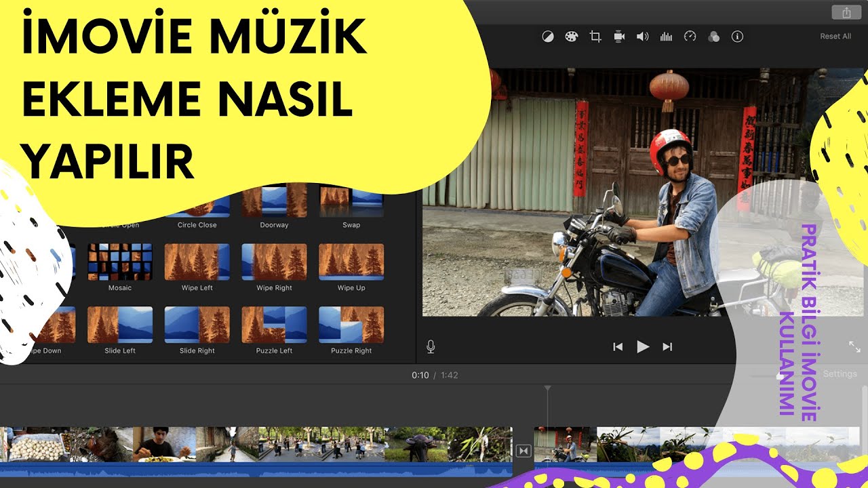868x488 pixels.
Task: Select the man eating clip in timeline
Action: pyautogui.click(x=165, y=445)
